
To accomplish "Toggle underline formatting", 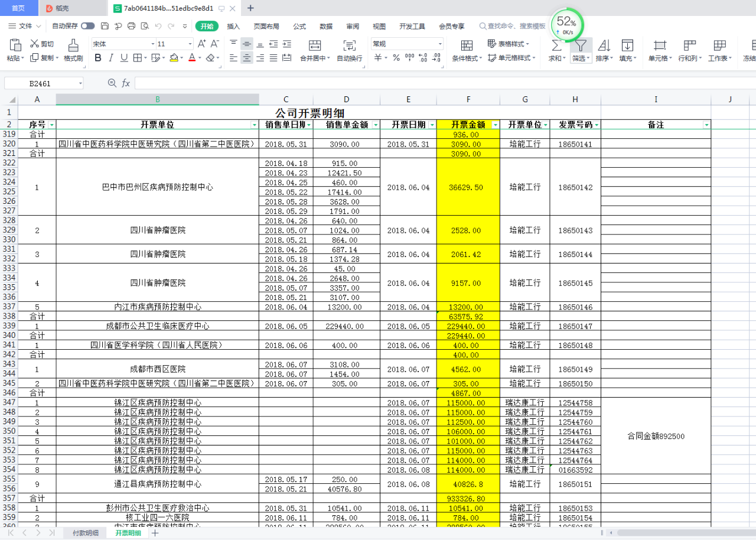I will [124, 58].
